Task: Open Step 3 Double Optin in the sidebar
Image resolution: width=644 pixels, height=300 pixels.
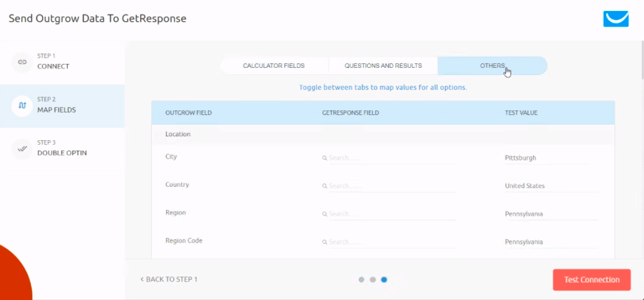Action: 62,149
